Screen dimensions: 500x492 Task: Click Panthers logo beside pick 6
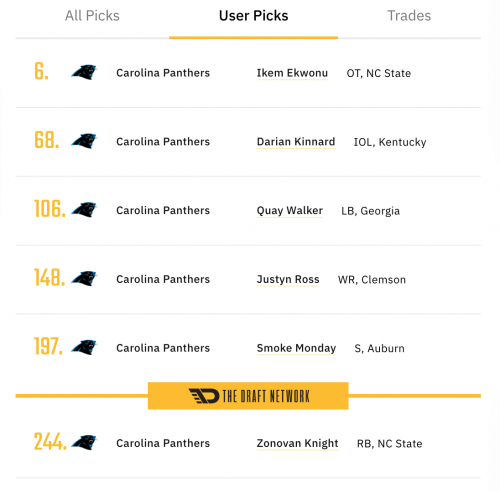coord(84,72)
